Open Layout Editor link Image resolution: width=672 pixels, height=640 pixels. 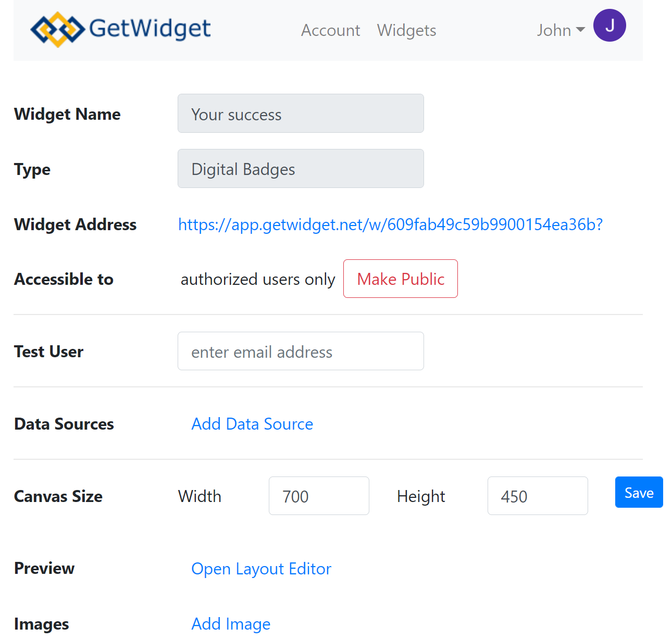pos(262,569)
